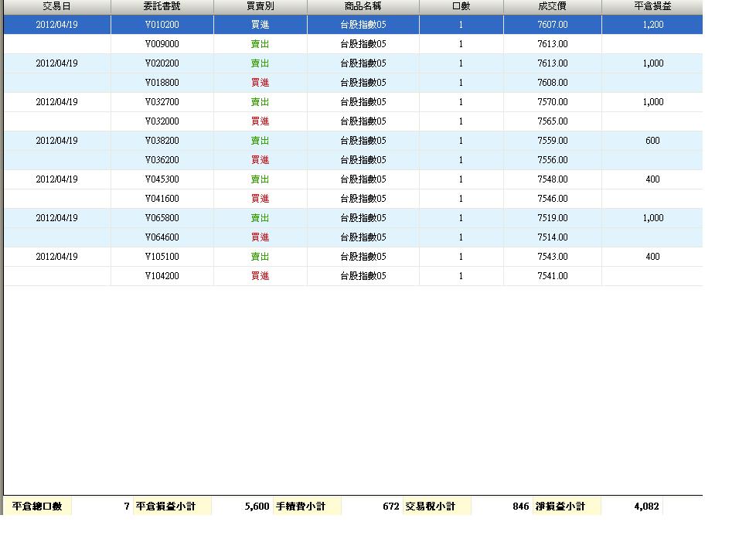The height and width of the screenshot is (539, 756).
Task: Click the 交易稅小計 summary label
Action: (x=430, y=507)
